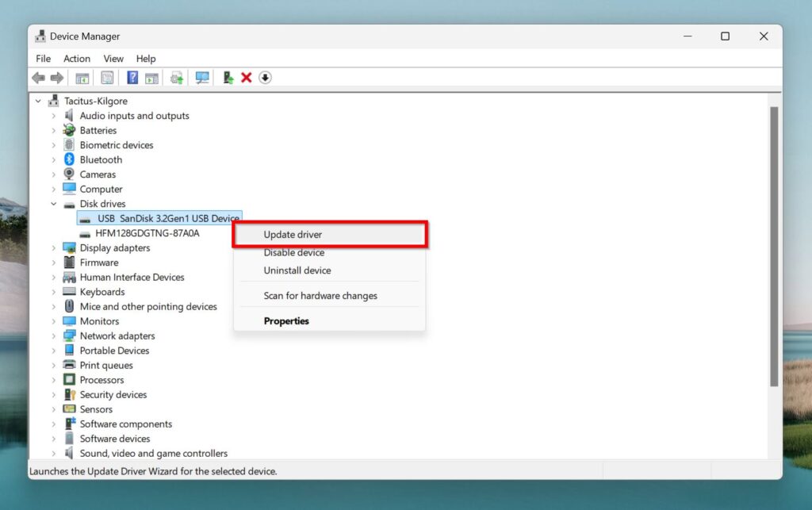Expand the Keyboards category
Screen dimensions: 812x510
[54, 292]
